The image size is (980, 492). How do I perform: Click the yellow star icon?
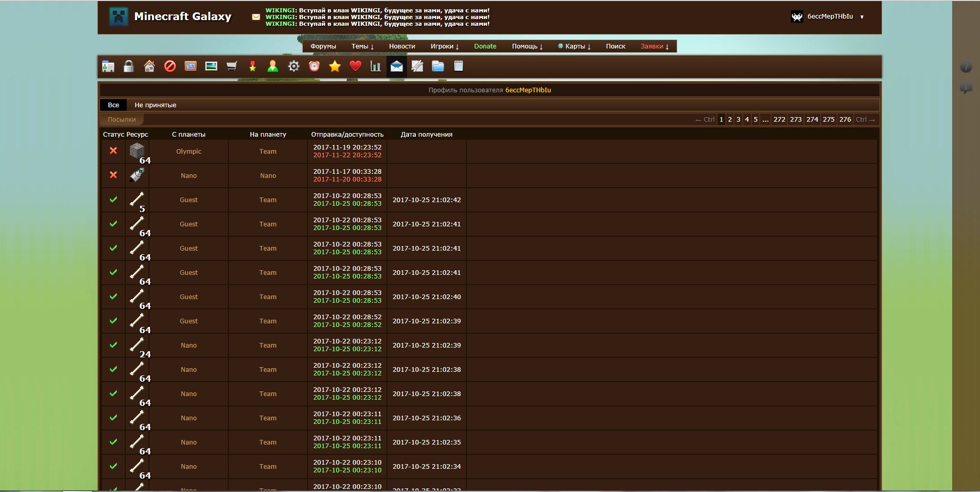point(335,67)
